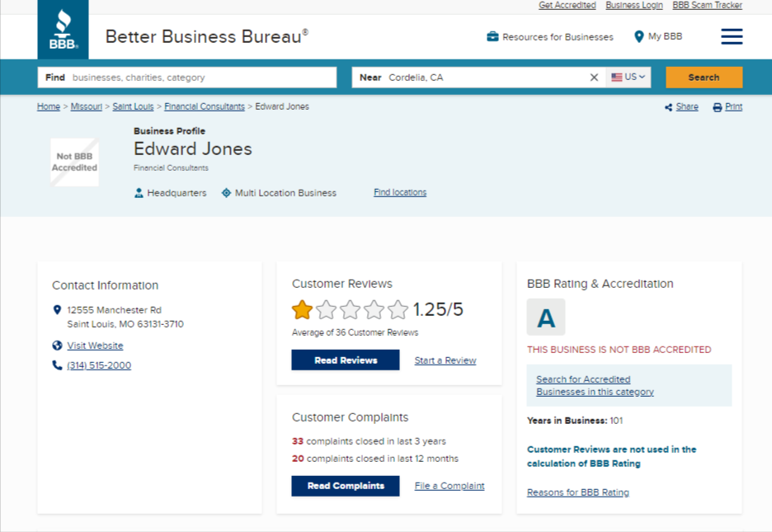Click the printer icon
The height and width of the screenshot is (532, 772).
coord(718,107)
